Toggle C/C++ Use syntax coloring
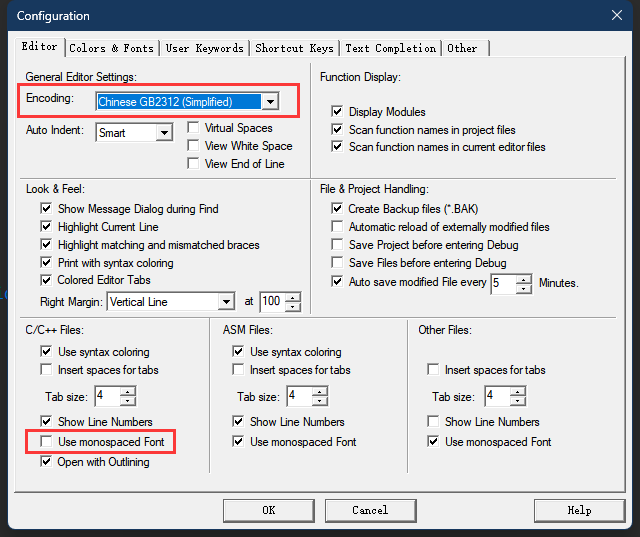 pyautogui.click(x=46, y=351)
